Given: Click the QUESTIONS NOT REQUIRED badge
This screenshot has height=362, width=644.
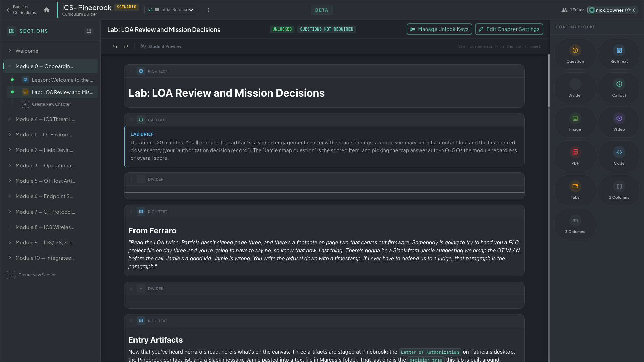Looking at the screenshot, I should coord(326,29).
